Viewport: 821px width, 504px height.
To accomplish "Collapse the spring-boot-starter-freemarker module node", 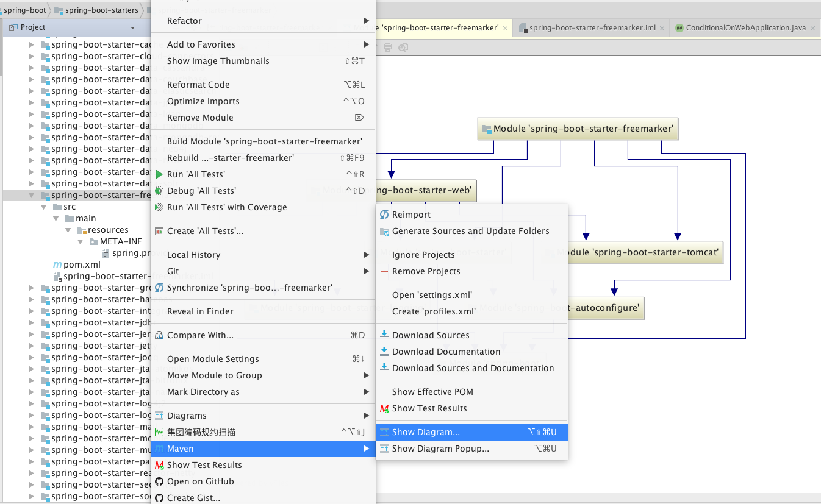I will coord(32,195).
